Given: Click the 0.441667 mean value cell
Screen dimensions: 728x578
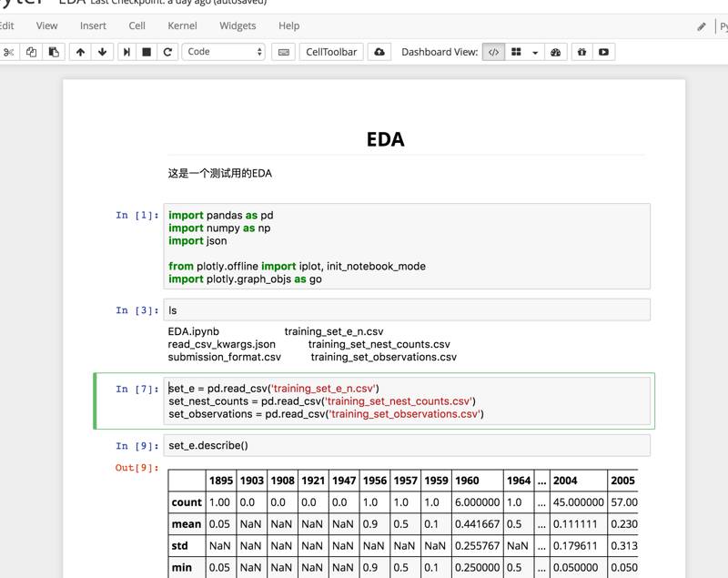Looking at the screenshot, I should 477,523.
